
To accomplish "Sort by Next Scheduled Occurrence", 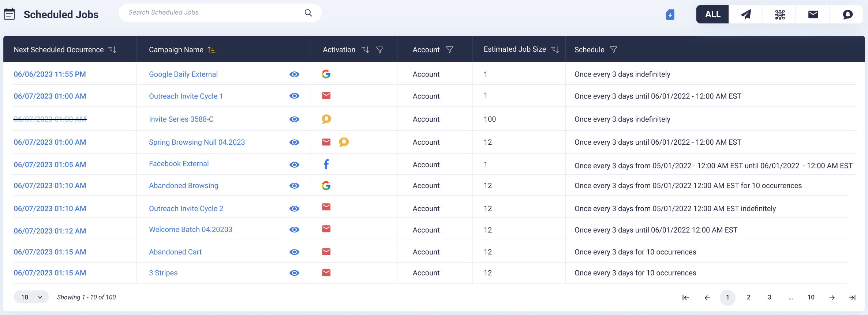I will 112,49.
